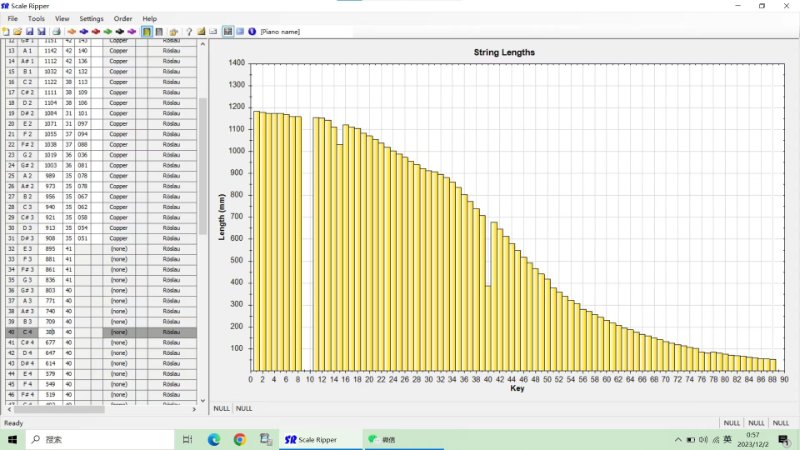
Task: Click the New file toolbar icon
Action: [6, 31]
